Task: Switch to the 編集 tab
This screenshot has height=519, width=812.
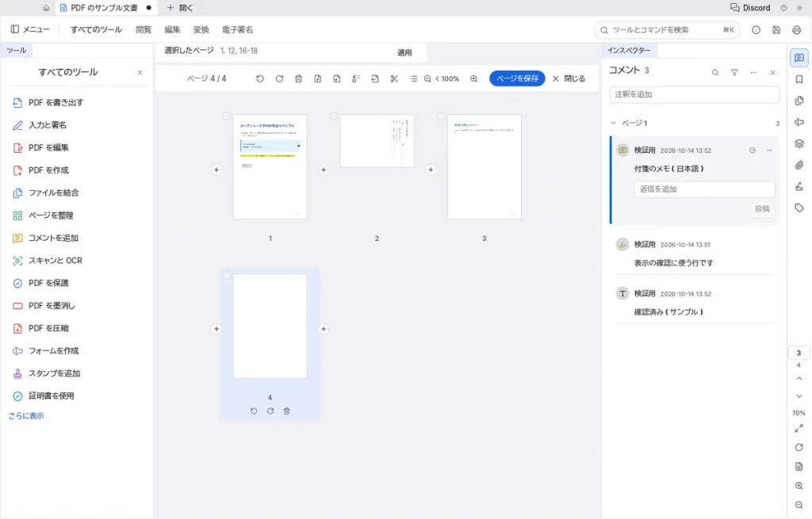Action: coord(172,29)
